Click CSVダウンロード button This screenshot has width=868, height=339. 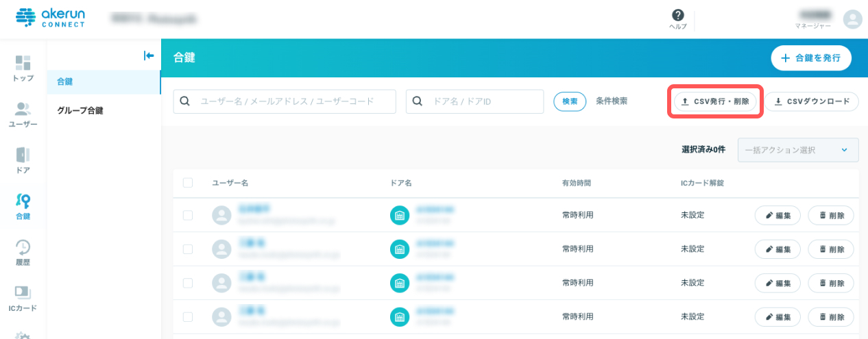click(812, 101)
